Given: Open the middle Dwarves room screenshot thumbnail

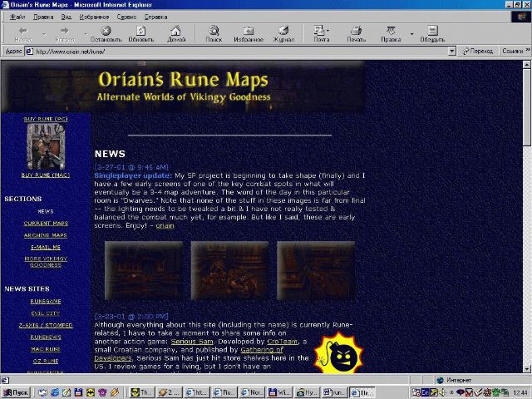Looking at the screenshot, I should click(229, 271).
